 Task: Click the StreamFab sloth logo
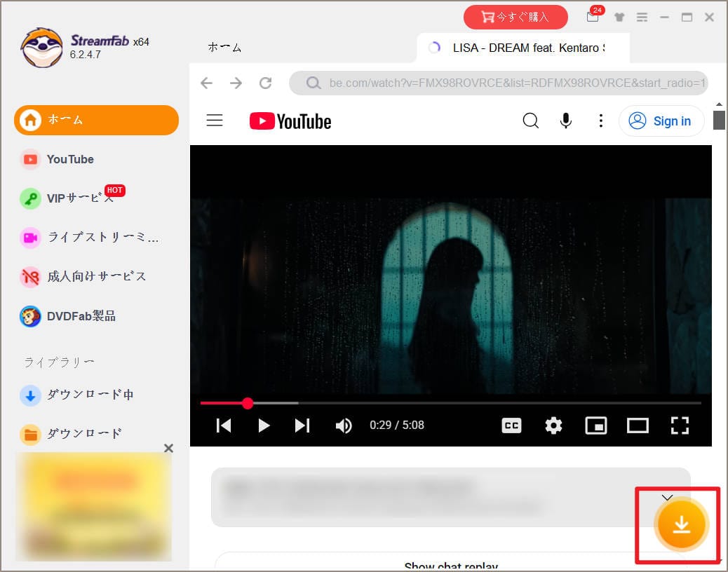coord(42,48)
